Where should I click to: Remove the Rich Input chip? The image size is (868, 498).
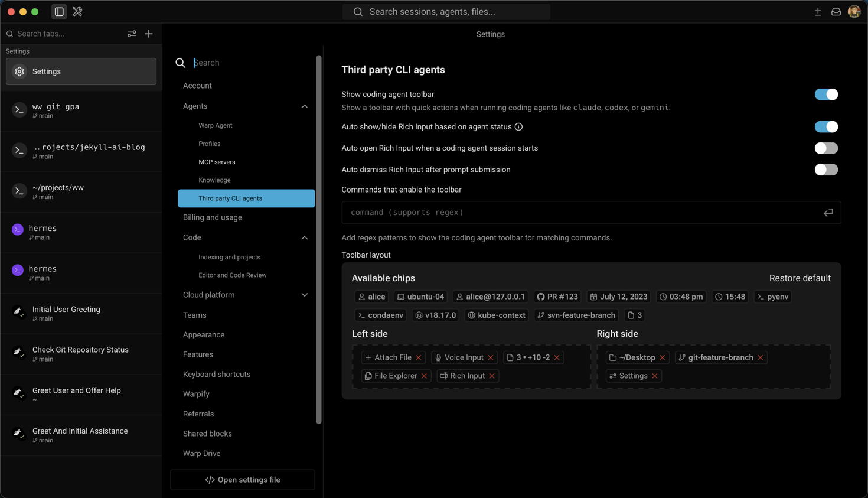click(x=492, y=376)
